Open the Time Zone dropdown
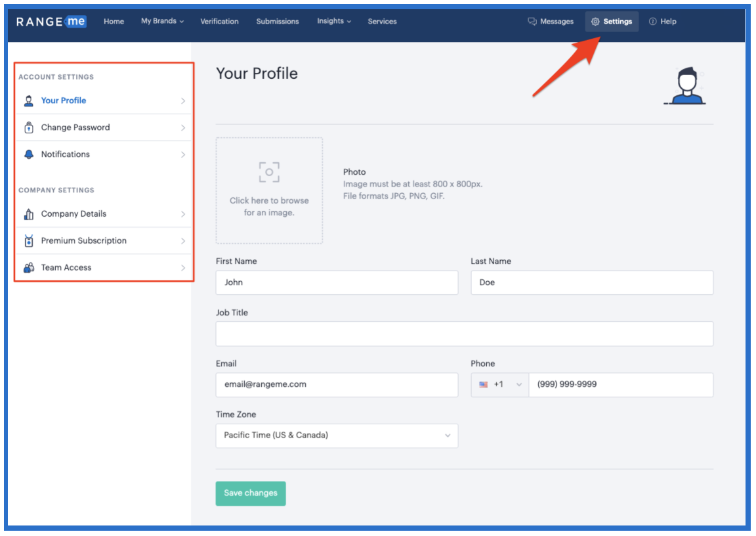The image size is (756, 536). click(337, 435)
